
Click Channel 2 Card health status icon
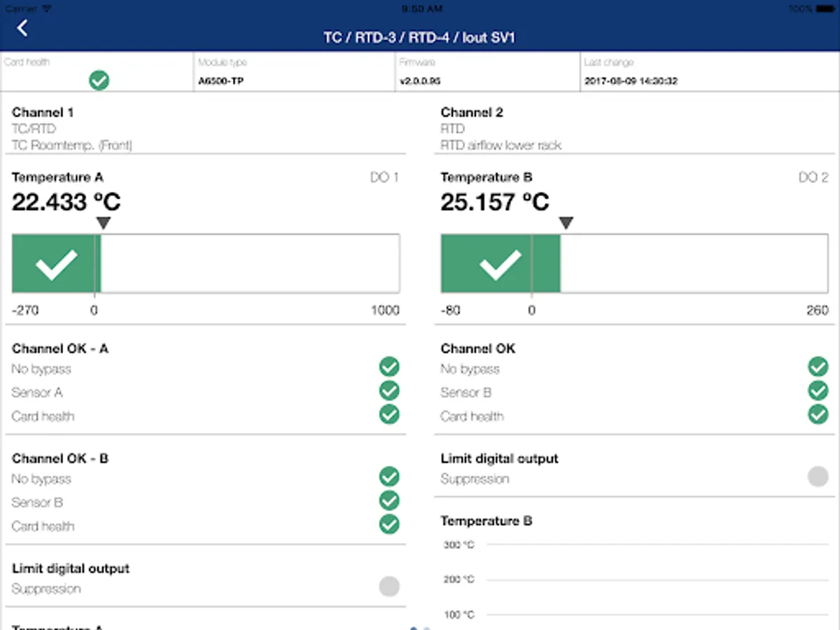click(x=818, y=414)
